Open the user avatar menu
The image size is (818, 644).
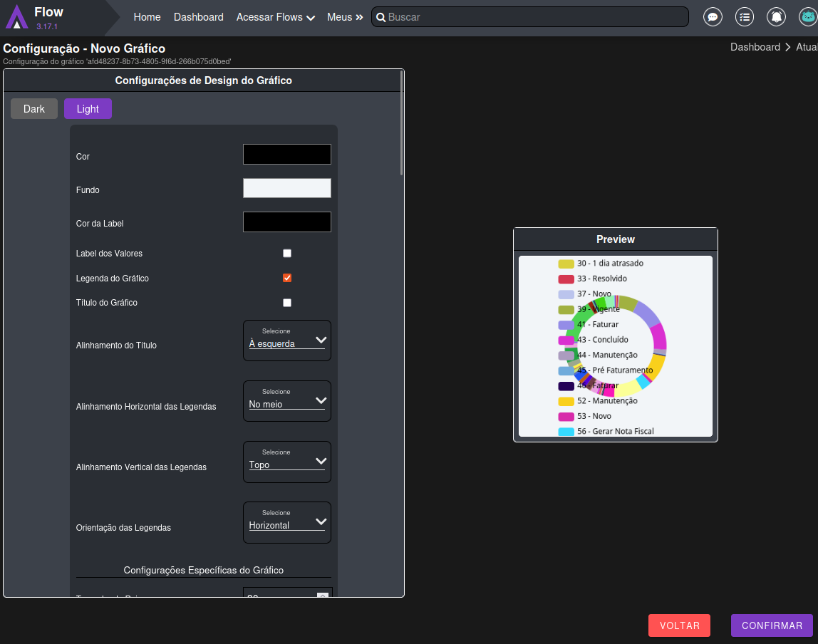[x=807, y=17]
